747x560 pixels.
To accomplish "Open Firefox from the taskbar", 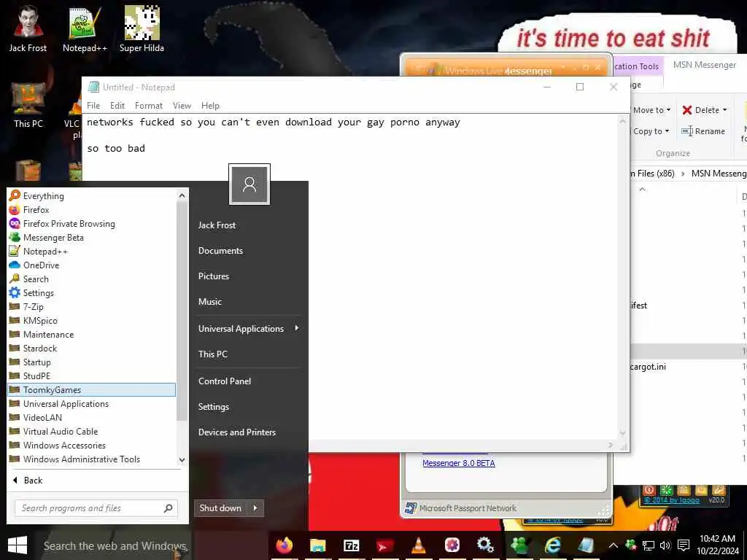I will (x=285, y=545).
